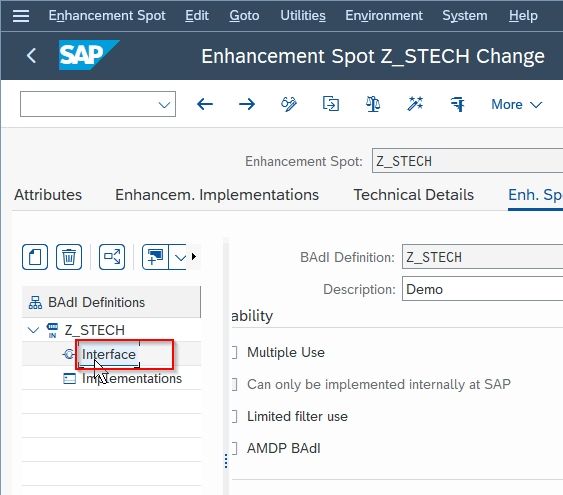
Task: Open the Implementations tree node
Action: point(132,378)
